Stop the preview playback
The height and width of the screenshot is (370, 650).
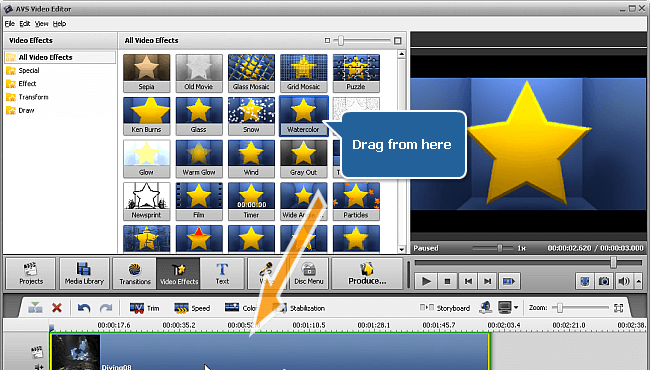tap(447, 281)
